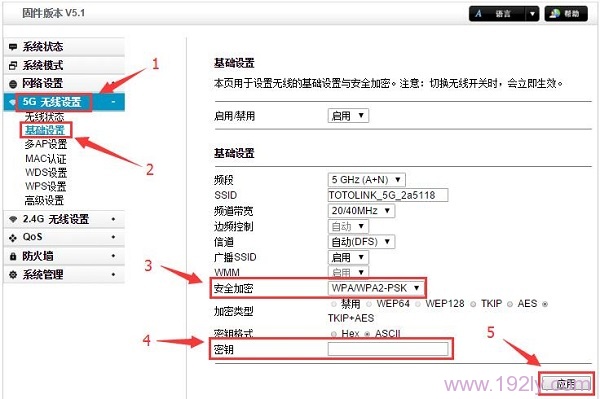Choose Hex key format radio
This screenshot has width=600, height=399.
334,334
